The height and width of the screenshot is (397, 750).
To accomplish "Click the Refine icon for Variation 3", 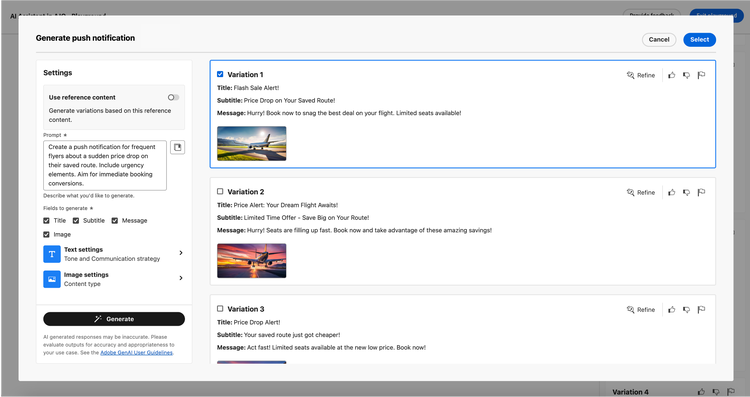I will pos(630,309).
